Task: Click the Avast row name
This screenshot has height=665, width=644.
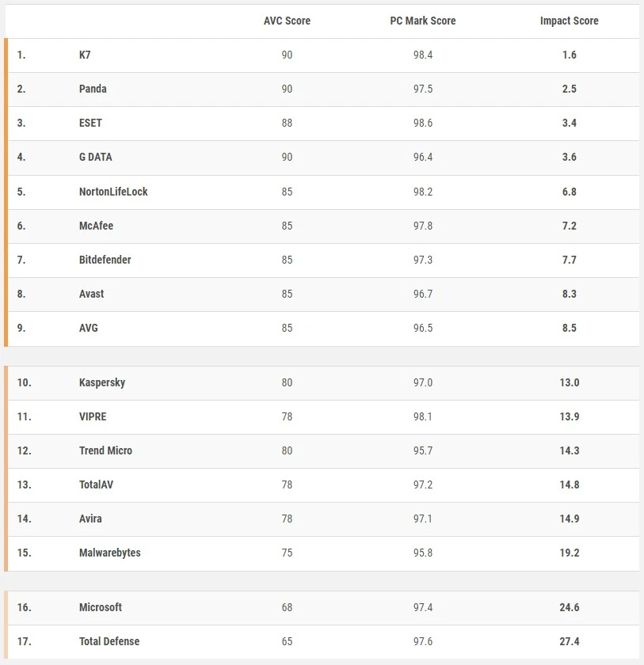Action: pos(91,294)
